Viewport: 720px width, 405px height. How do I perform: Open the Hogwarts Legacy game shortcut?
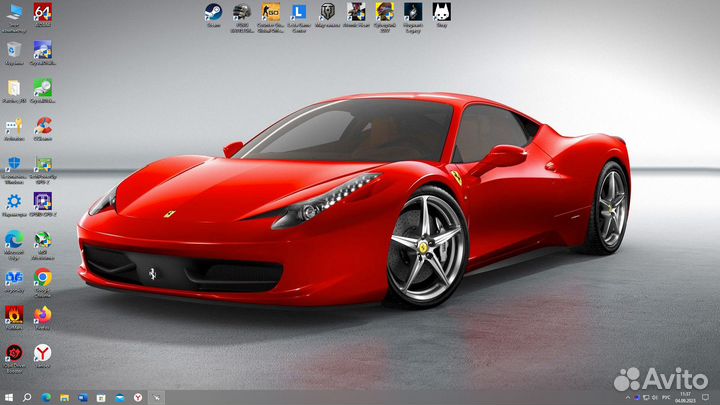[413, 18]
